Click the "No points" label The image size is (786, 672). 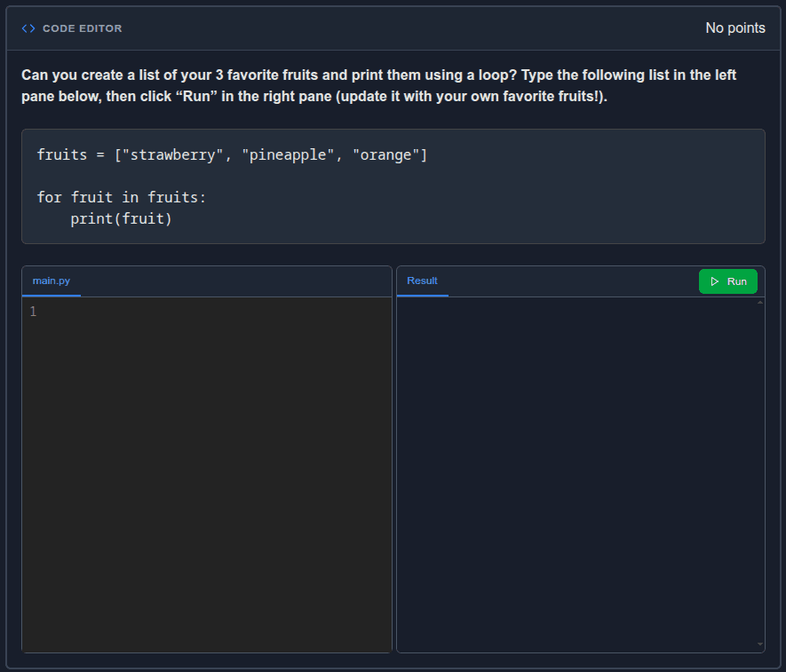click(x=734, y=28)
